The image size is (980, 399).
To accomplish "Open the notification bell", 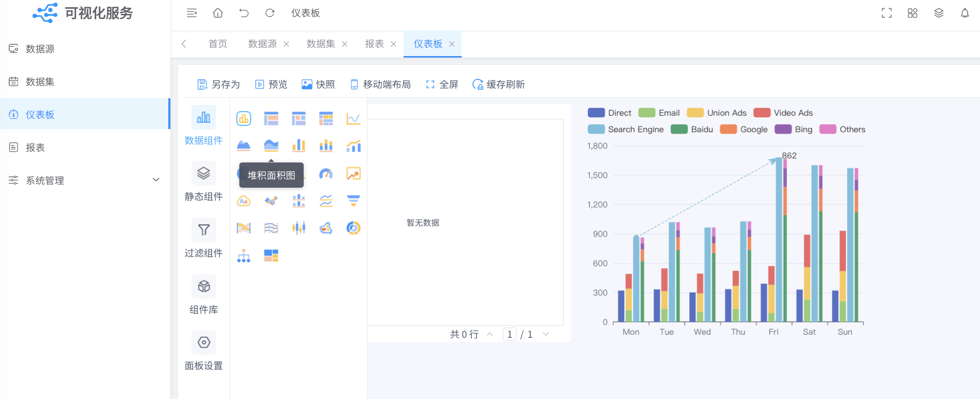I will [965, 13].
